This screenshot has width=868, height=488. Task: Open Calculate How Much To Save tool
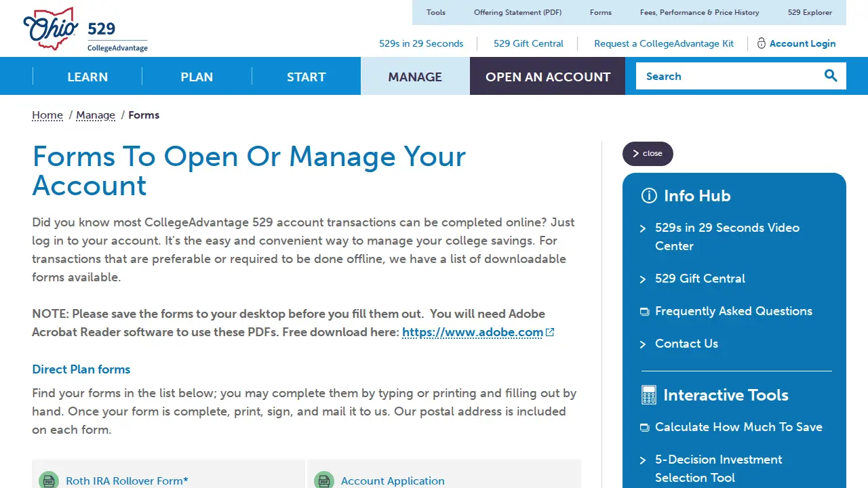pyautogui.click(x=738, y=427)
